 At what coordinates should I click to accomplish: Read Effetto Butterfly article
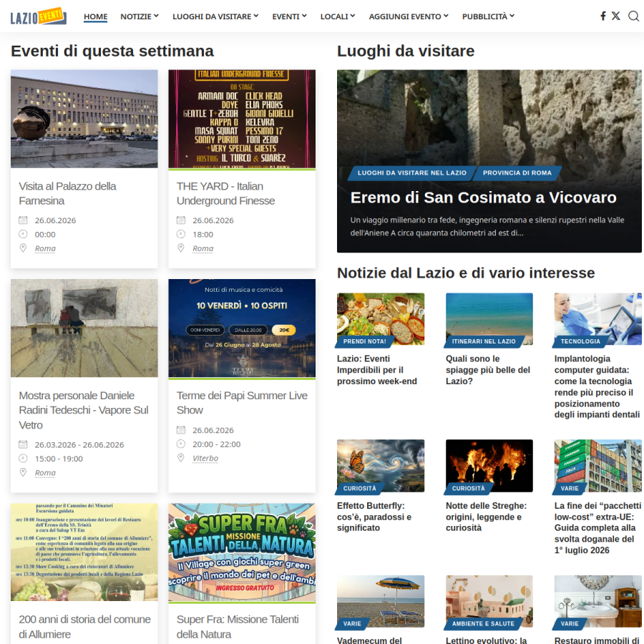[x=374, y=517]
